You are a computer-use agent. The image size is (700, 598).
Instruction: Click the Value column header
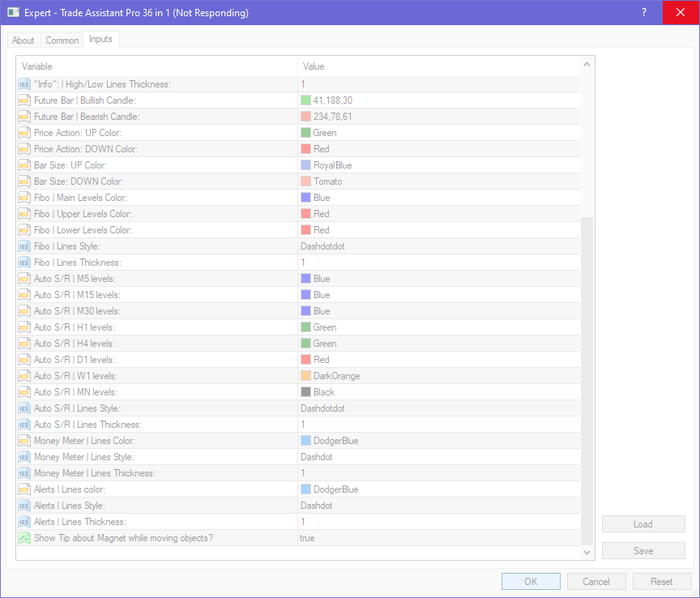439,66
